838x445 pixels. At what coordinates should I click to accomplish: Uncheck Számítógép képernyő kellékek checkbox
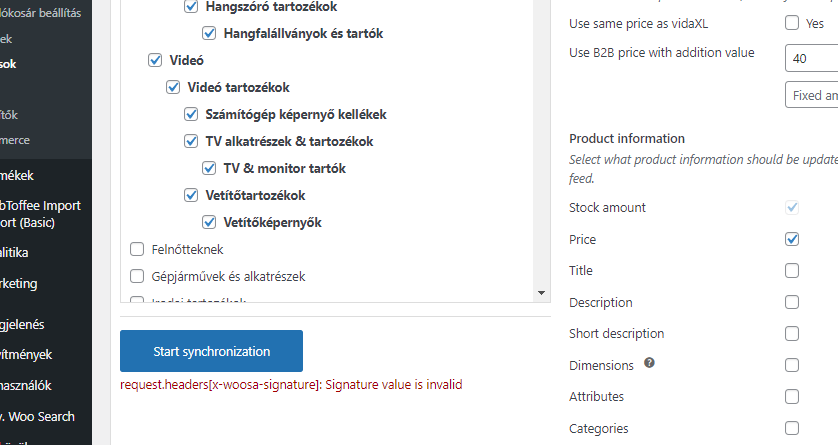click(x=191, y=114)
